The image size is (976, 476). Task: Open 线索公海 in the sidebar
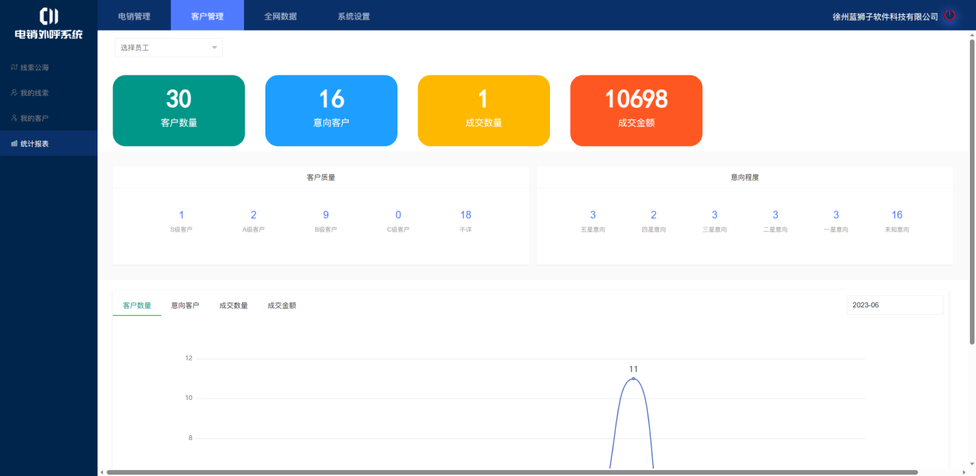(34, 68)
